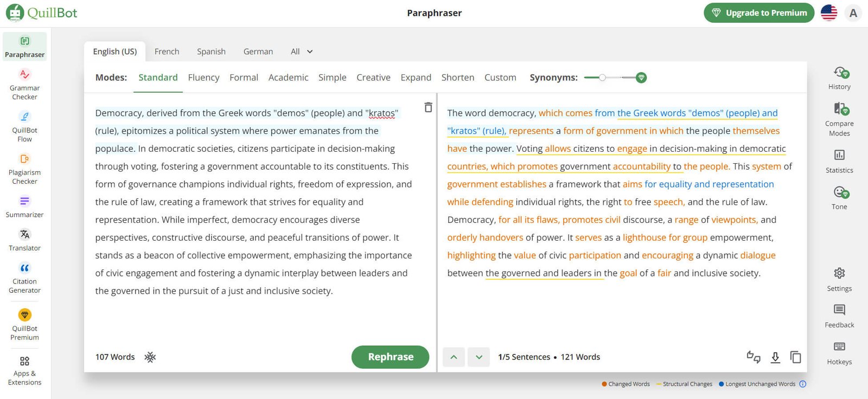This screenshot has height=399, width=868.
Task: Go to the next sentence arrow
Action: [x=478, y=357]
